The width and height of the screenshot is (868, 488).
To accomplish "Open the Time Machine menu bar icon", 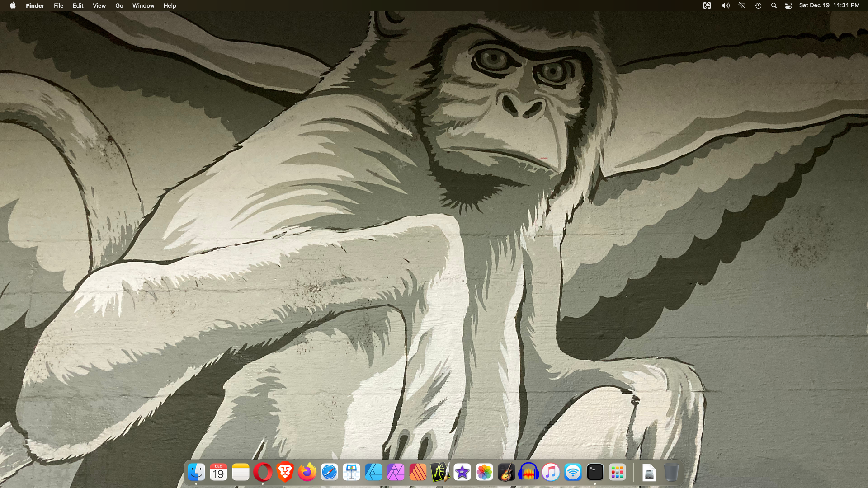I will 758,5.
